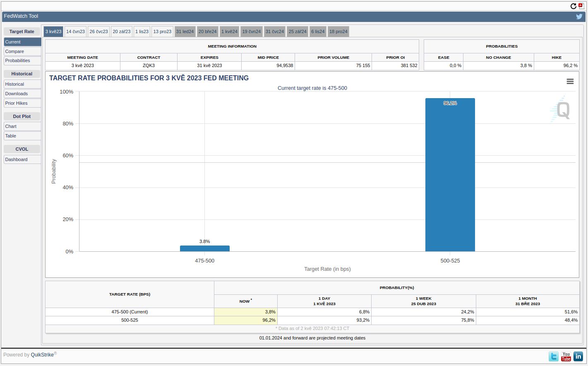Image resolution: width=588 pixels, height=366 pixels.
Task: Click the 475-500 (Current) table row label
Action: pos(130,312)
